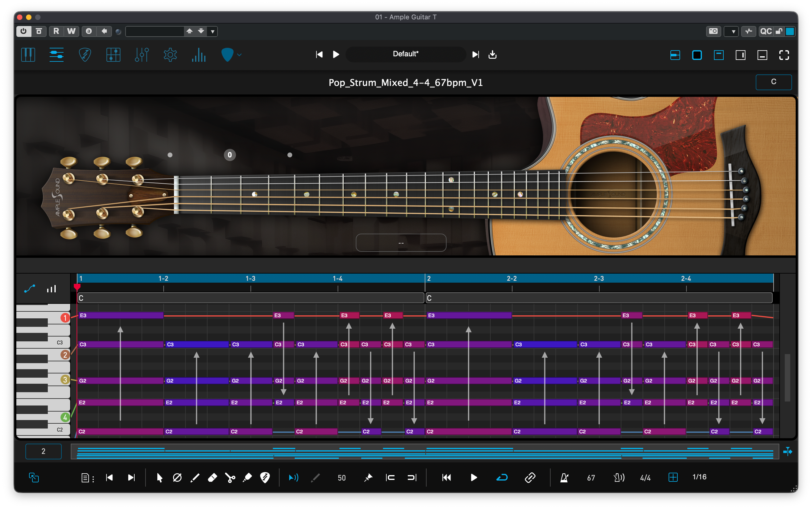Enter full screen with the corner-brackets icon
The width and height of the screenshot is (812, 509).
[784, 55]
